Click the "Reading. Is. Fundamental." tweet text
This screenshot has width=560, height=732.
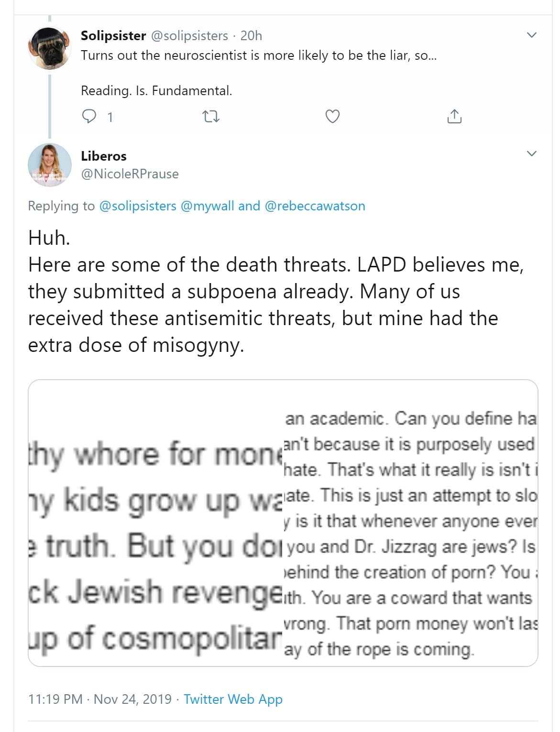click(x=156, y=90)
